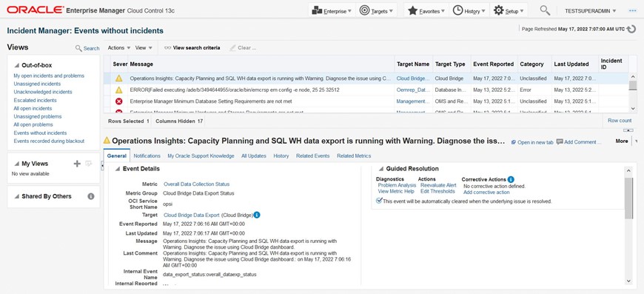Click the plus icon in My Views
This screenshot has height=294, width=644.
tap(77, 164)
